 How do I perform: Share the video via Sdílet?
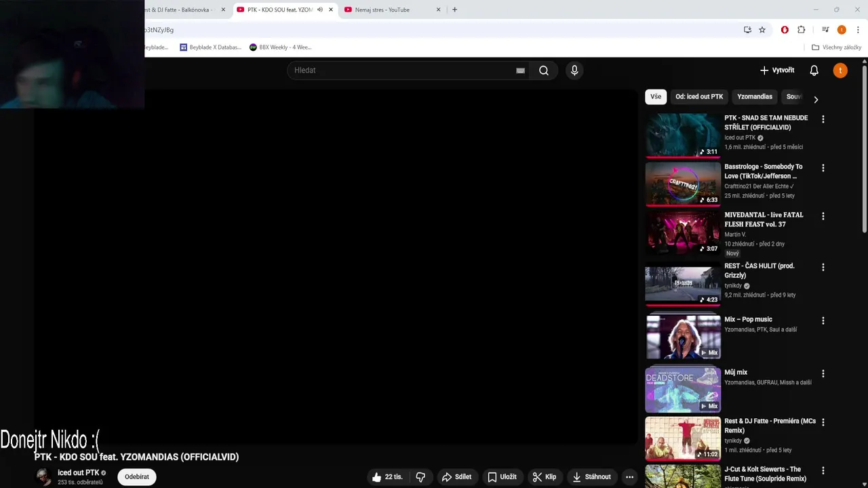click(x=456, y=477)
